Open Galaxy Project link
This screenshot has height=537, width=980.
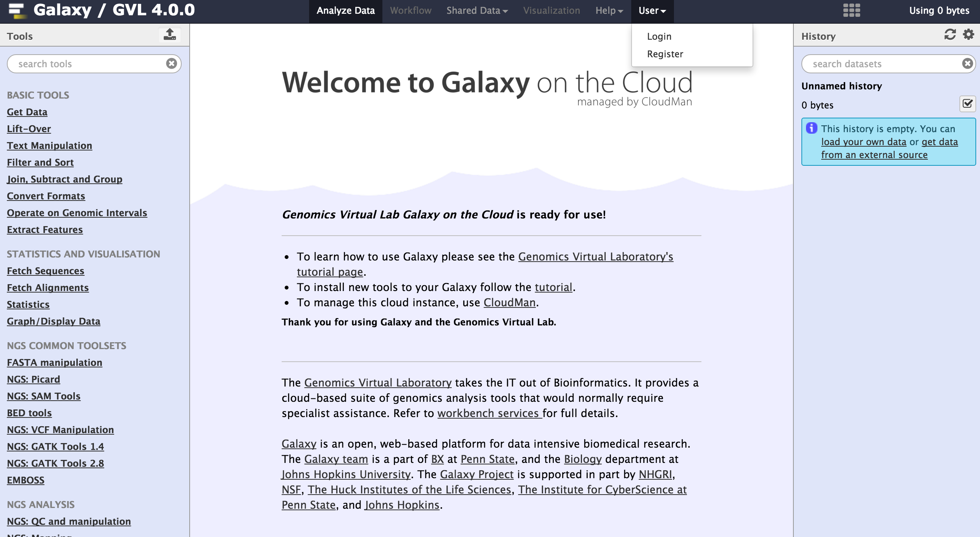(477, 474)
